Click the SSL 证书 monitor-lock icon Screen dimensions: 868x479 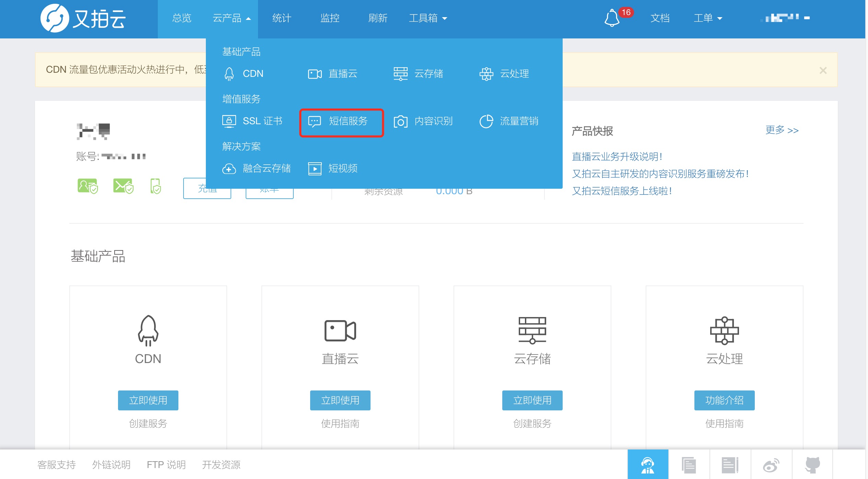229,121
